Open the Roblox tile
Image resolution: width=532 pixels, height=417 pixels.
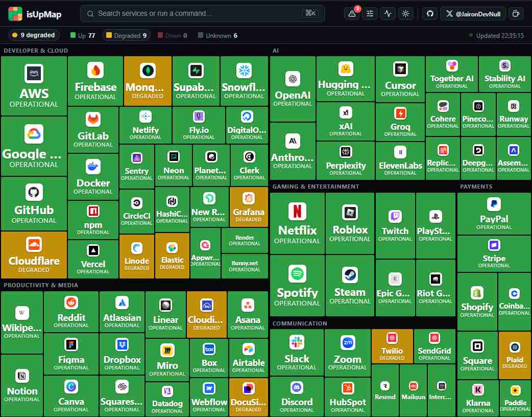coord(350,223)
